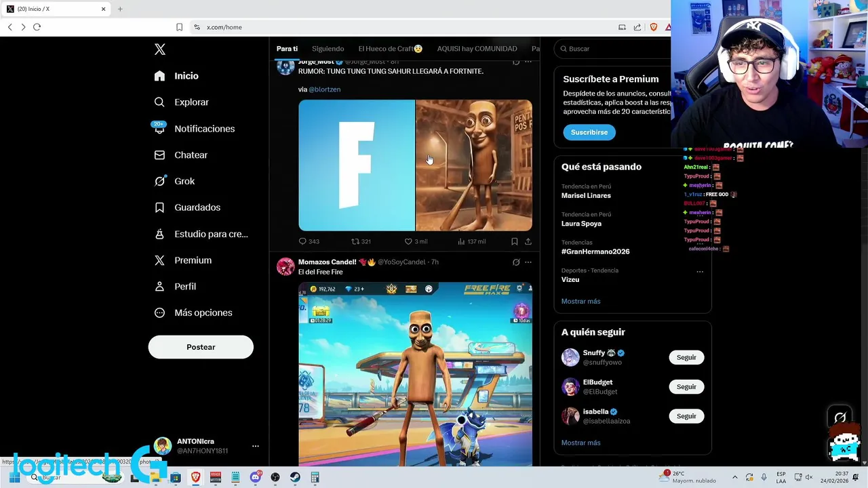The image size is (868, 488).
Task: Select the Para ti tab
Action: 287,49
